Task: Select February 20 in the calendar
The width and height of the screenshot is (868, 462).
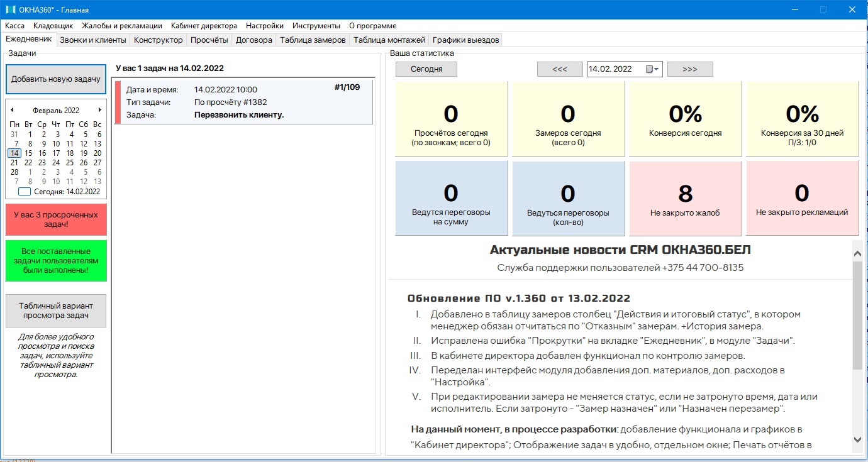Action: click(97, 153)
